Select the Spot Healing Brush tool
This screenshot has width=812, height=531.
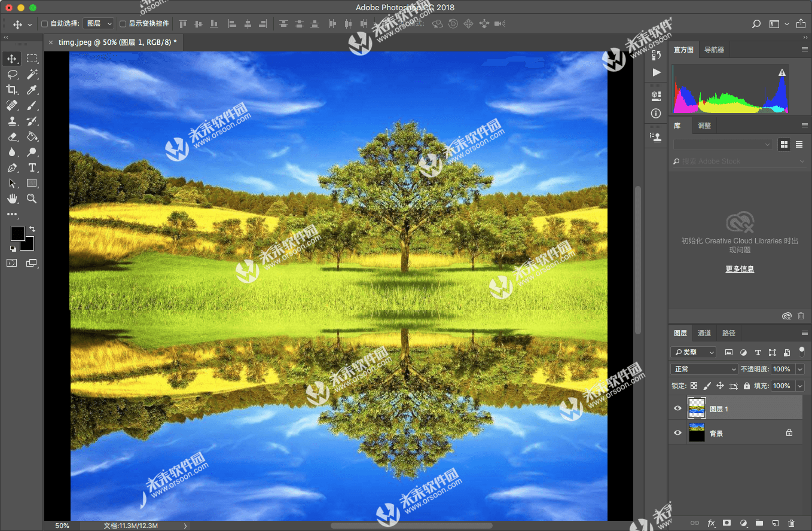12,105
